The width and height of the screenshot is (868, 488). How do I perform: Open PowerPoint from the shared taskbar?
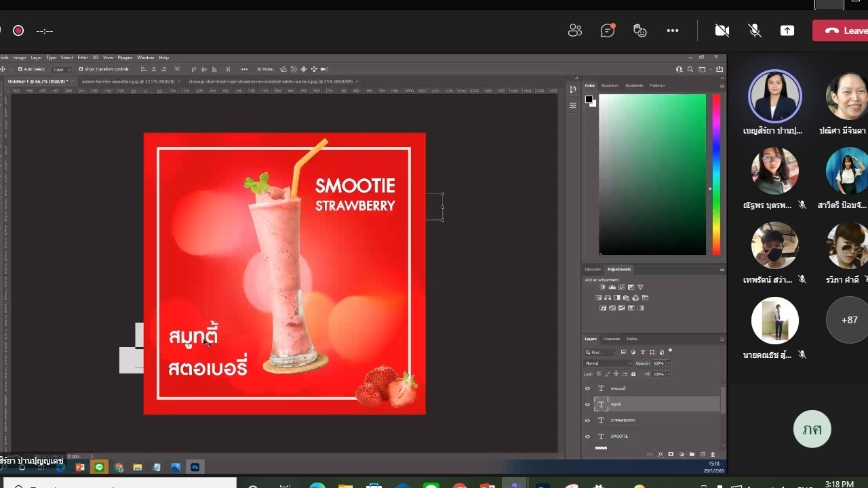tap(80, 467)
